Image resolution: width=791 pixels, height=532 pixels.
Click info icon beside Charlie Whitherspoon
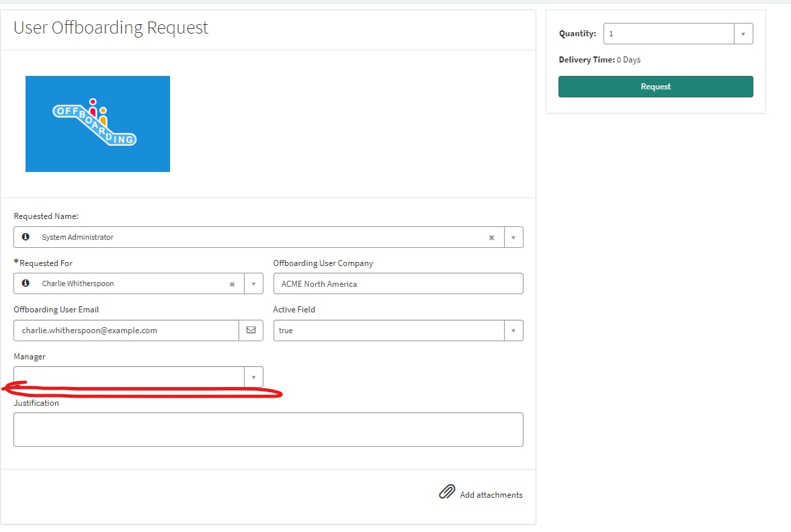coord(26,283)
